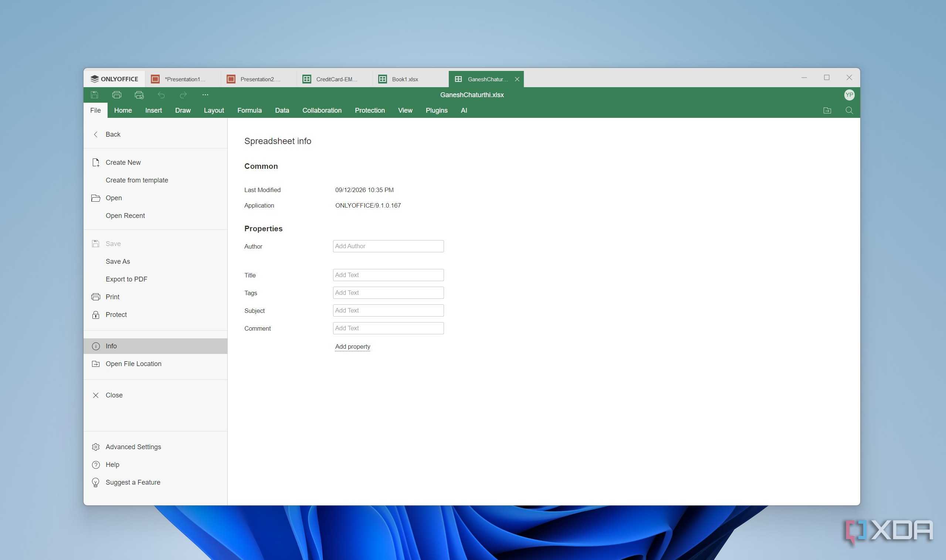The image size is (946, 560).
Task: Choose Open in the File sidebar
Action: point(155,198)
